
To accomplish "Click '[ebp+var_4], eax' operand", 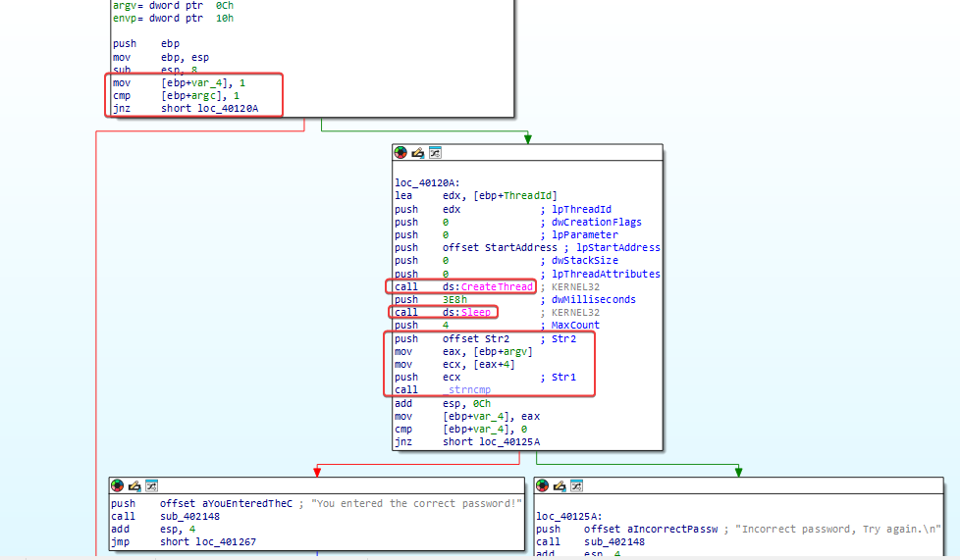I will 491,416.
